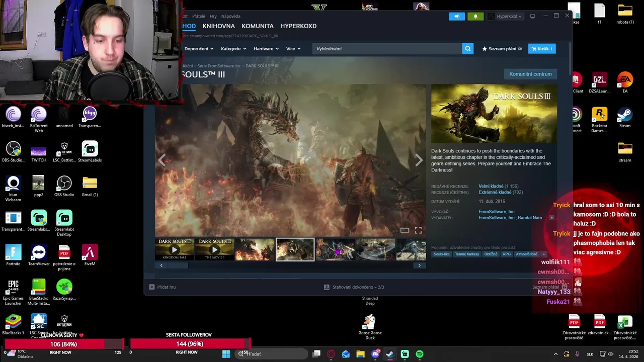The image size is (644, 362).
Task: Open TeamViewer desktop icon
Action: (39, 255)
